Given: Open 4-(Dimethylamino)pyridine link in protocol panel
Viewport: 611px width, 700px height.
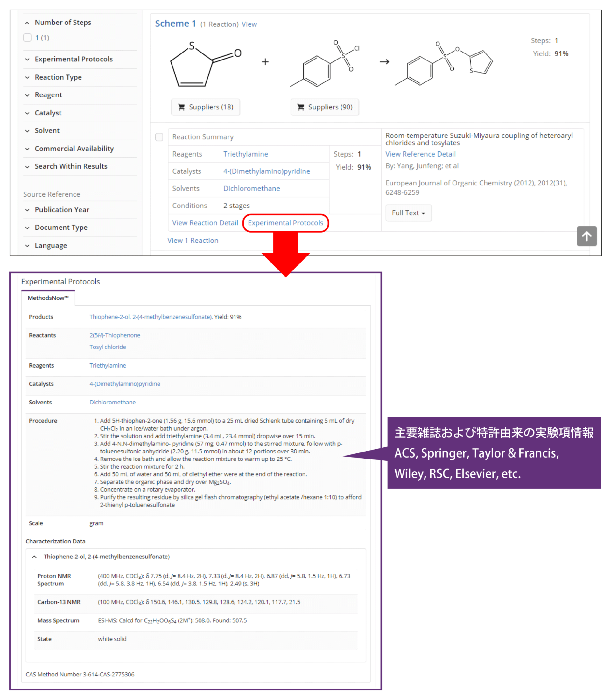Looking at the screenshot, I should 125,384.
